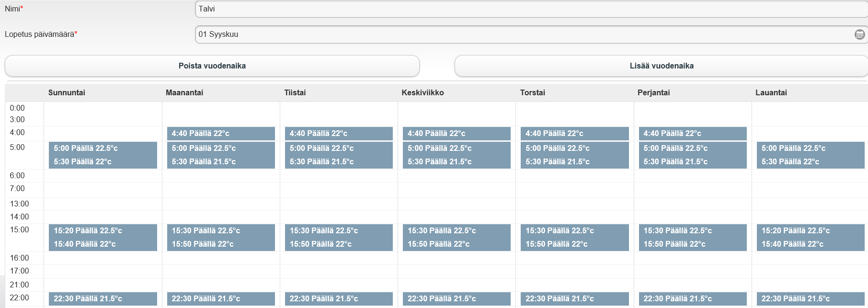Select the Lauantai column header
This screenshot has width=868, height=308.
click(x=771, y=92)
